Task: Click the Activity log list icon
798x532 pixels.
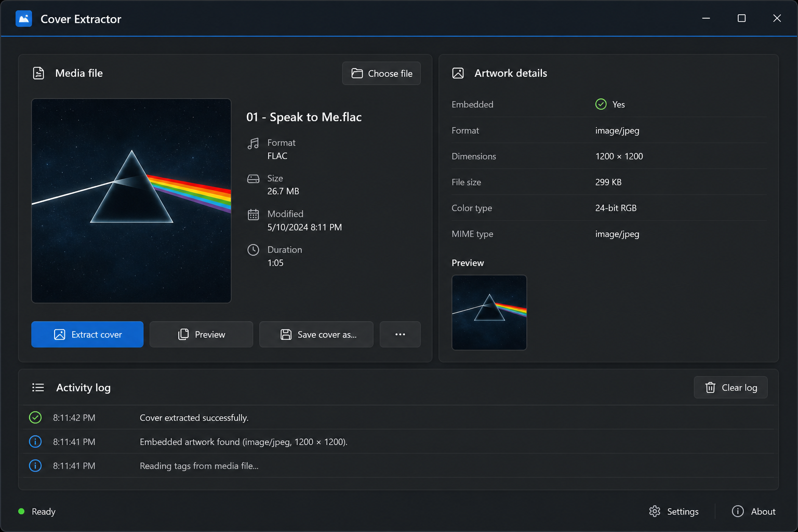Action: coord(38,388)
